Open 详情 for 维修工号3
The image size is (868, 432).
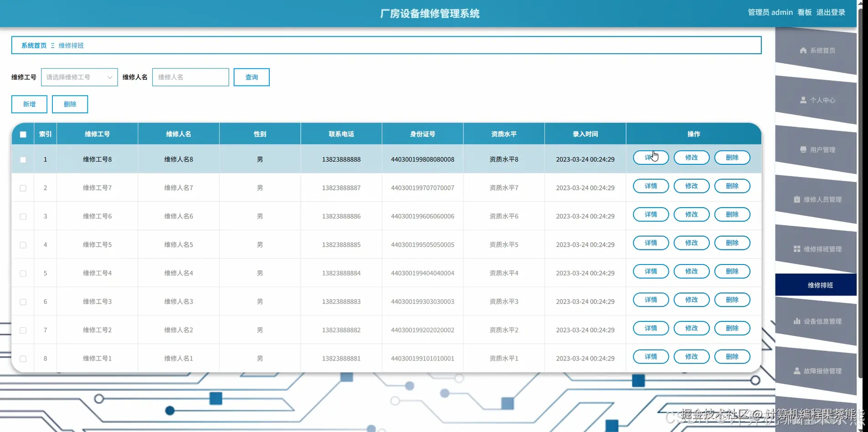(x=651, y=300)
